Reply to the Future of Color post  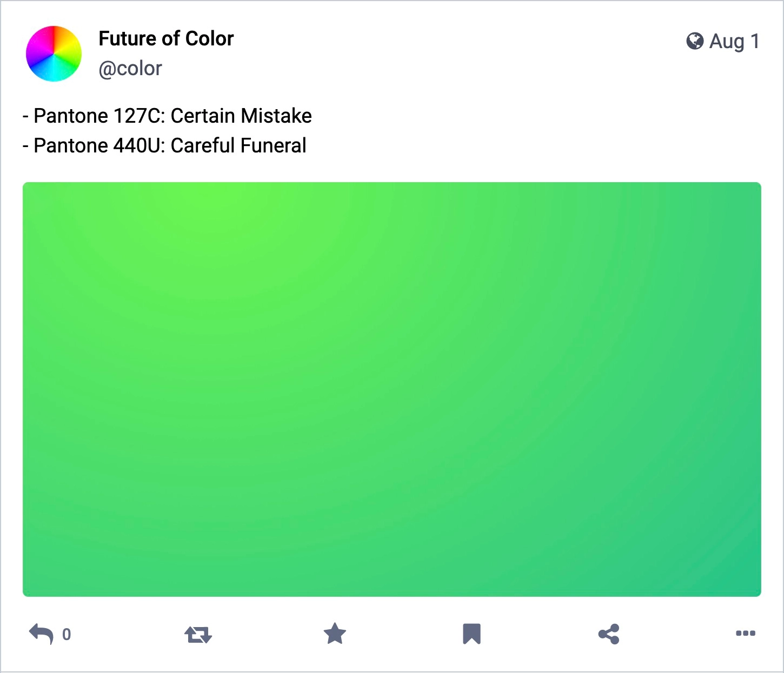click(x=41, y=634)
